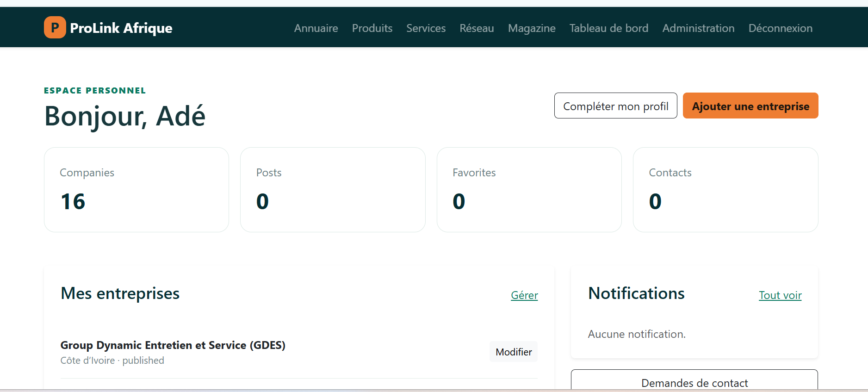Log out using Déconnexion
The height and width of the screenshot is (392, 868).
(780, 28)
